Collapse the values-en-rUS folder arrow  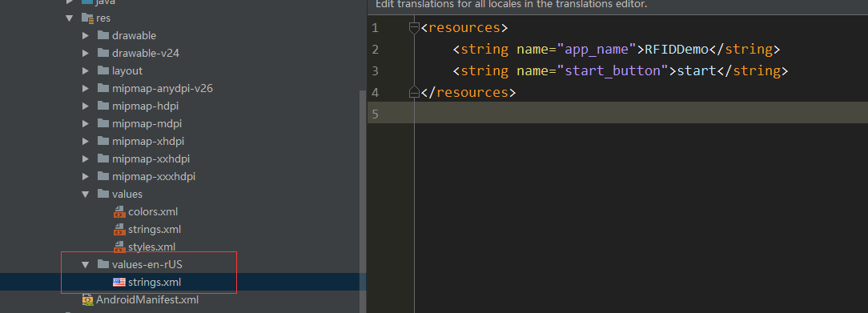tap(85, 265)
